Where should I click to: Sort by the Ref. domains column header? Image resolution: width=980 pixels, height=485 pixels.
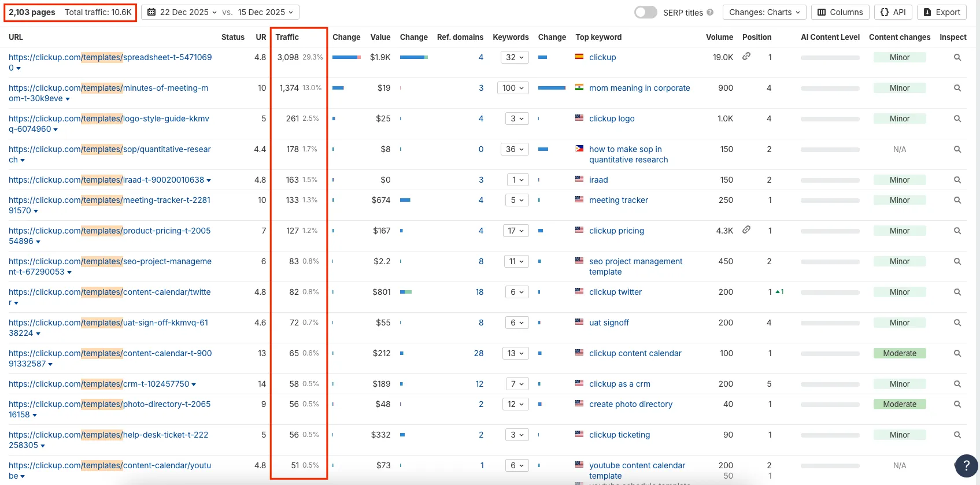pyautogui.click(x=460, y=37)
